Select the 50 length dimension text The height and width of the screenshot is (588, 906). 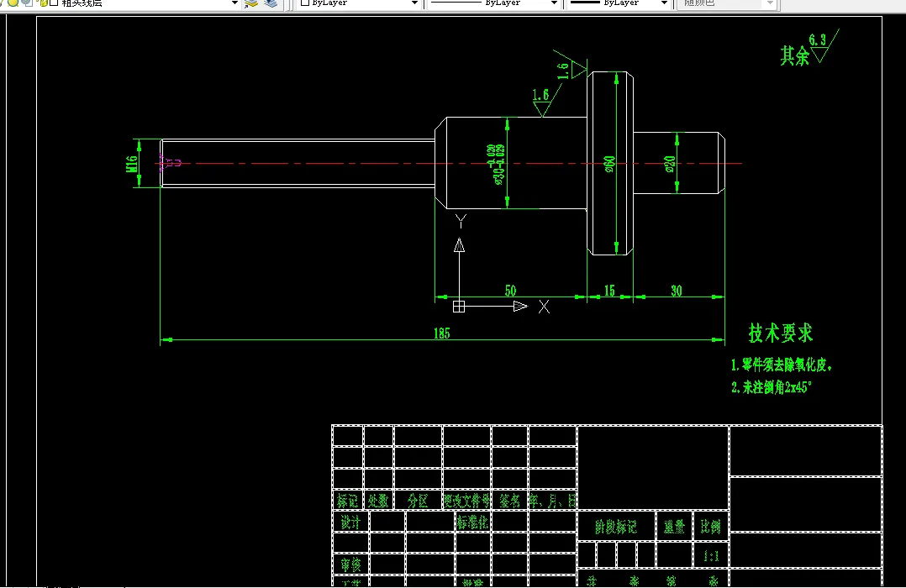[510, 291]
